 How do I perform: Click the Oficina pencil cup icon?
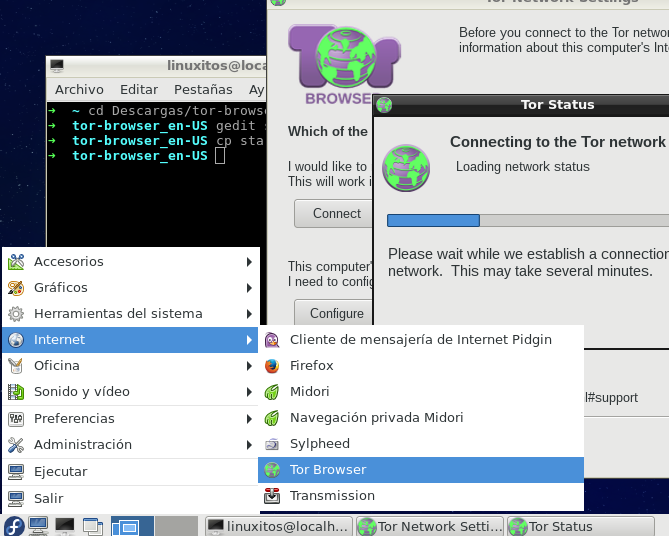point(16,366)
